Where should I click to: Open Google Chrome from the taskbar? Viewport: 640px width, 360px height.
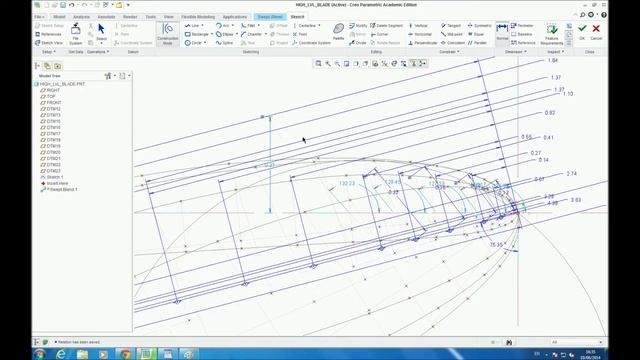[x=125, y=354]
